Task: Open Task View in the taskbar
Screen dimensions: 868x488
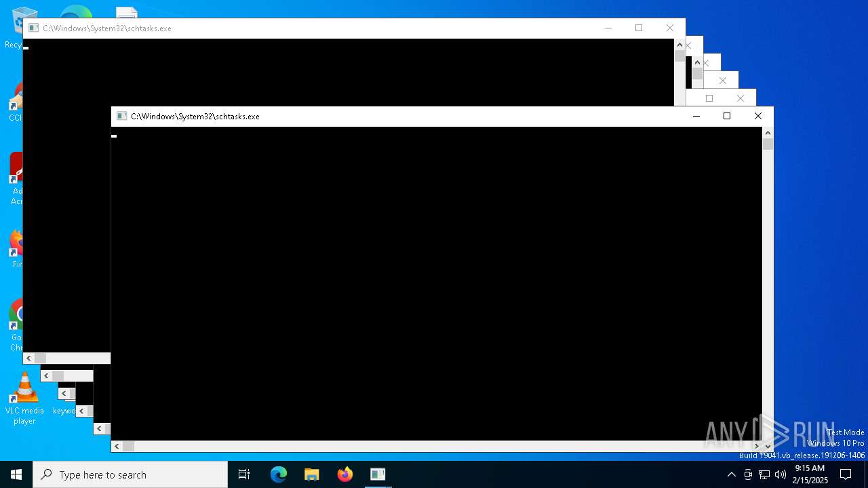Action: click(x=244, y=474)
